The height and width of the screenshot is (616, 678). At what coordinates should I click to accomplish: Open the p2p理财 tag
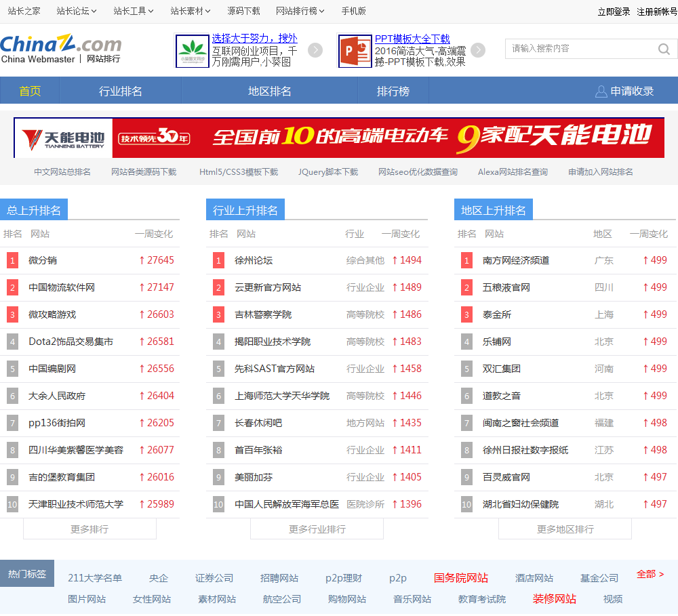[344, 578]
